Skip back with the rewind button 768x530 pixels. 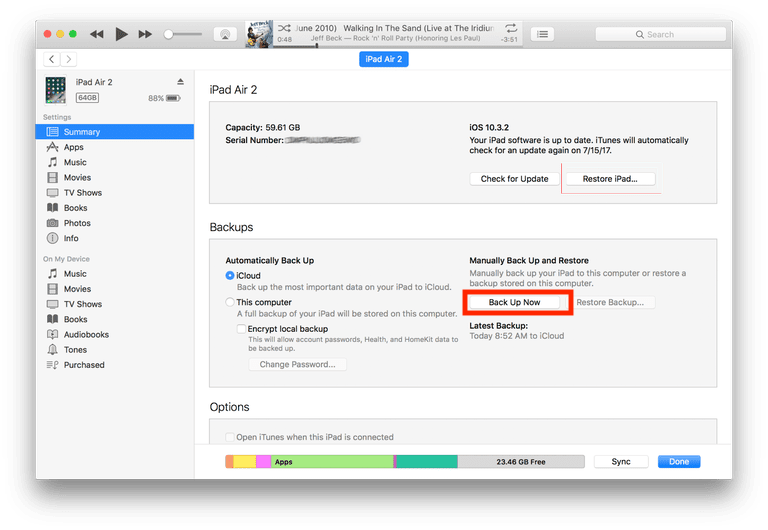(x=97, y=34)
